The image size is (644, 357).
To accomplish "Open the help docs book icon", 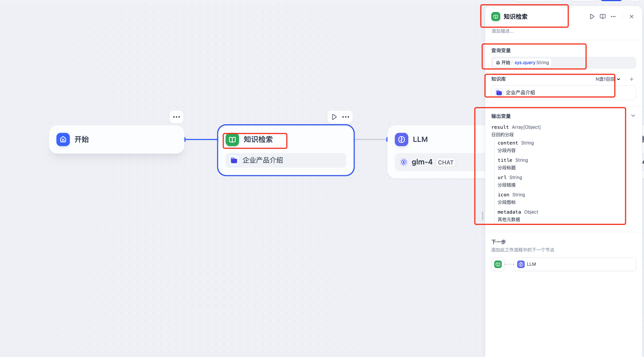I will [x=603, y=17].
